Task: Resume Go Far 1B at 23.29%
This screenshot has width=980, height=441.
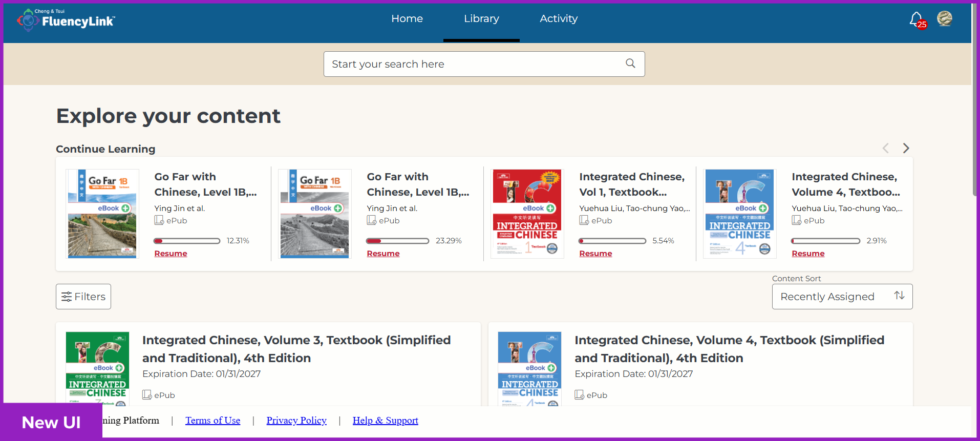Action: 383,254
